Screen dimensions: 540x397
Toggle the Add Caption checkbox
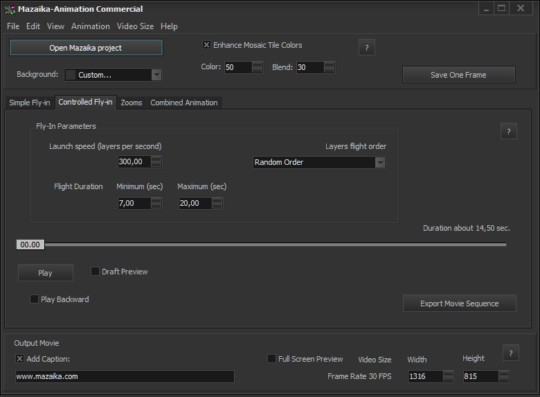click(x=20, y=359)
